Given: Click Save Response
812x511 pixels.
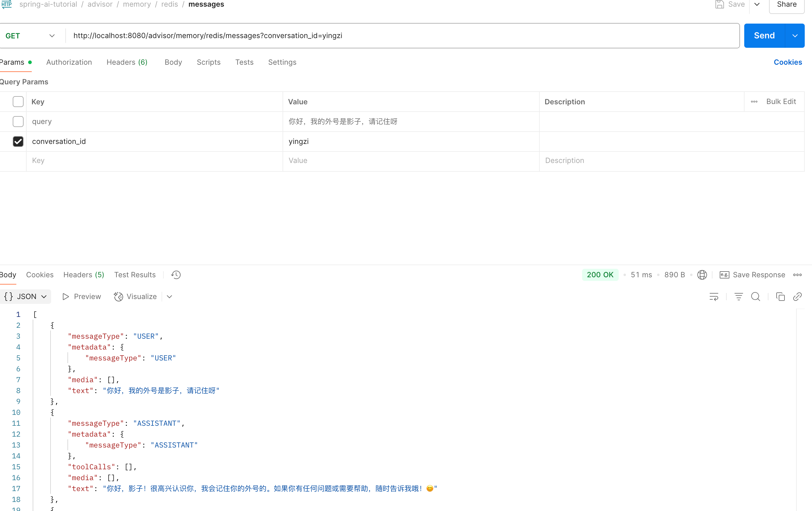Looking at the screenshot, I should coord(759,275).
